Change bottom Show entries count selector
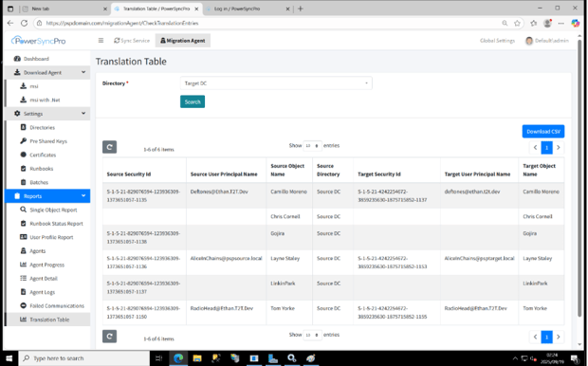 tap(312, 335)
